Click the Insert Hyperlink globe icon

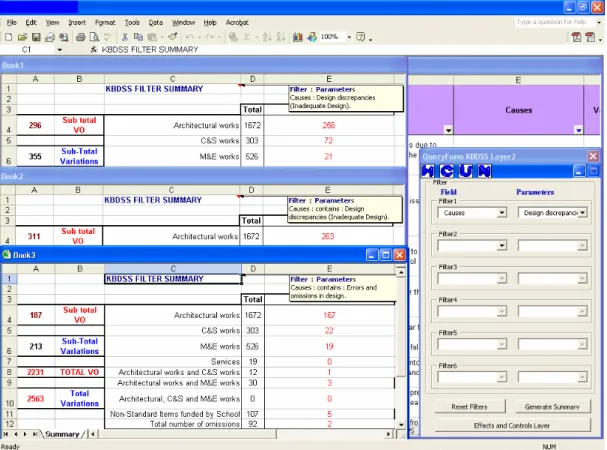[233, 37]
